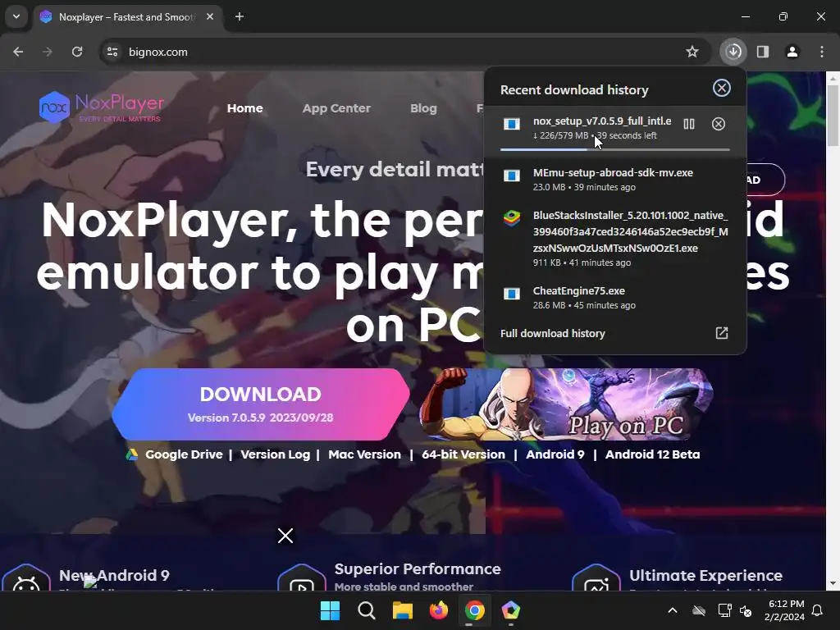The height and width of the screenshot is (630, 840).
Task: Click the Superior Performance feature heading
Action: pyautogui.click(x=418, y=569)
